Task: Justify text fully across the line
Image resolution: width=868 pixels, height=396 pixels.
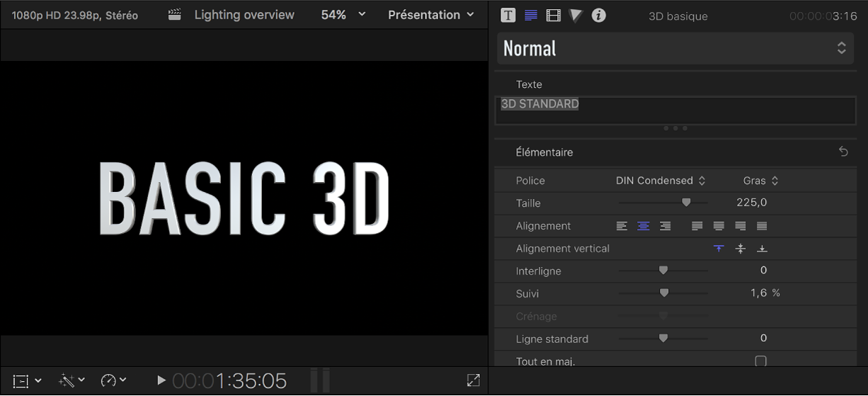Action: tap(762, 226)
